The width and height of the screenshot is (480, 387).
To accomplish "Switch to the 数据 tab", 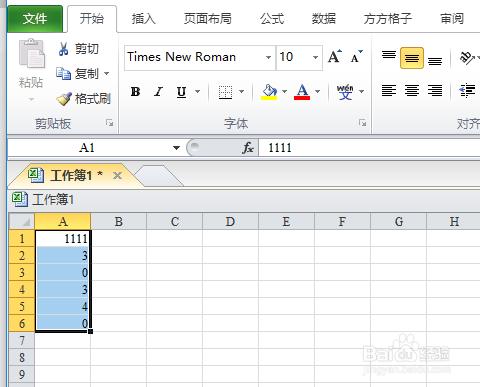I will (x=324, y=19).
